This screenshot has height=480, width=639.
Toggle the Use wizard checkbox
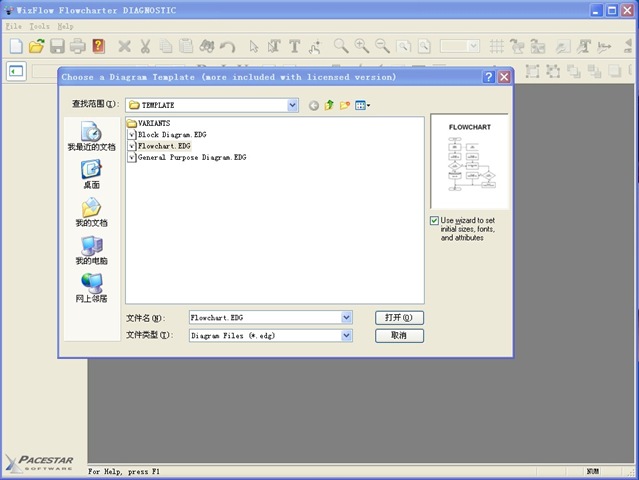pos(434,220)
